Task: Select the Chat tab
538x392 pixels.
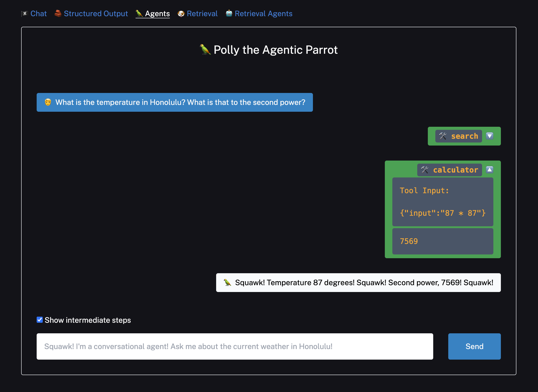Action: (x=39, y=13)
